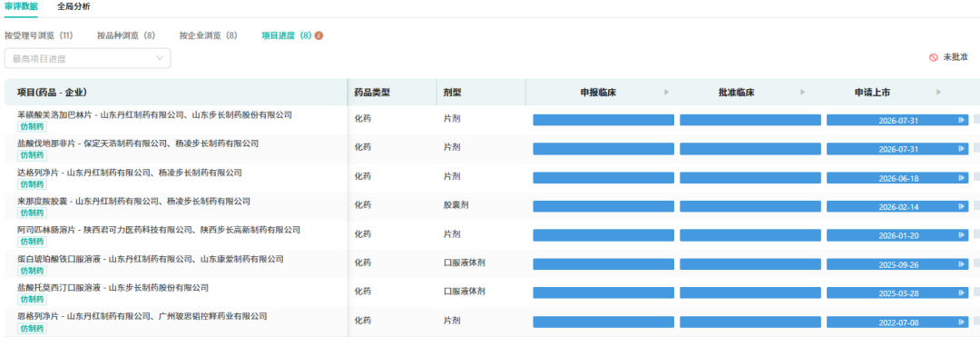
Task: Switch to 按受理号浏览 (11) view
Action: 39,35
